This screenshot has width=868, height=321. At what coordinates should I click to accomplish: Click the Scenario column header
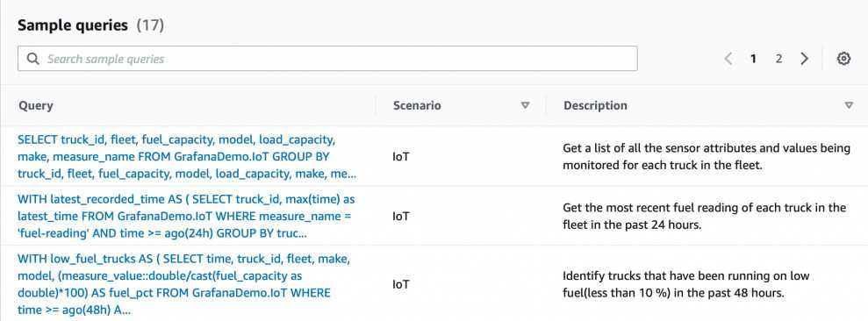(418, 105)
